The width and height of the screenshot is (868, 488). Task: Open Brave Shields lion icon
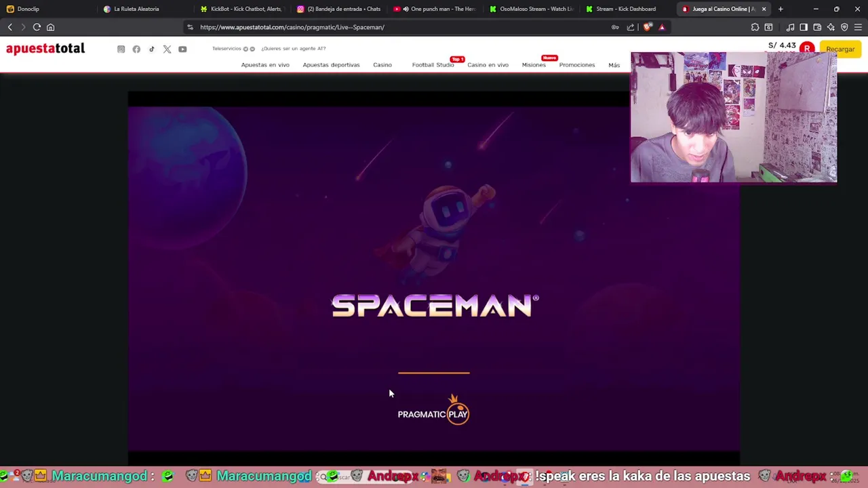[x=648, y=27]
